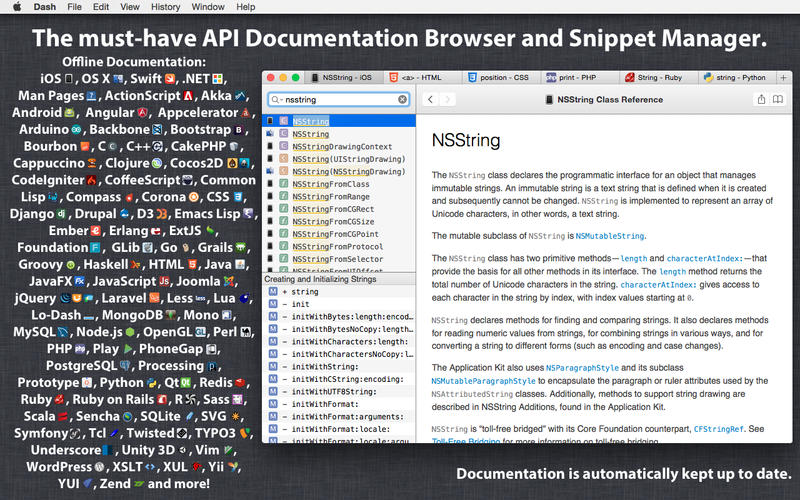Click the Python icon on the string tab
This screenshot has width=800, height=500.
coord(708,78)
